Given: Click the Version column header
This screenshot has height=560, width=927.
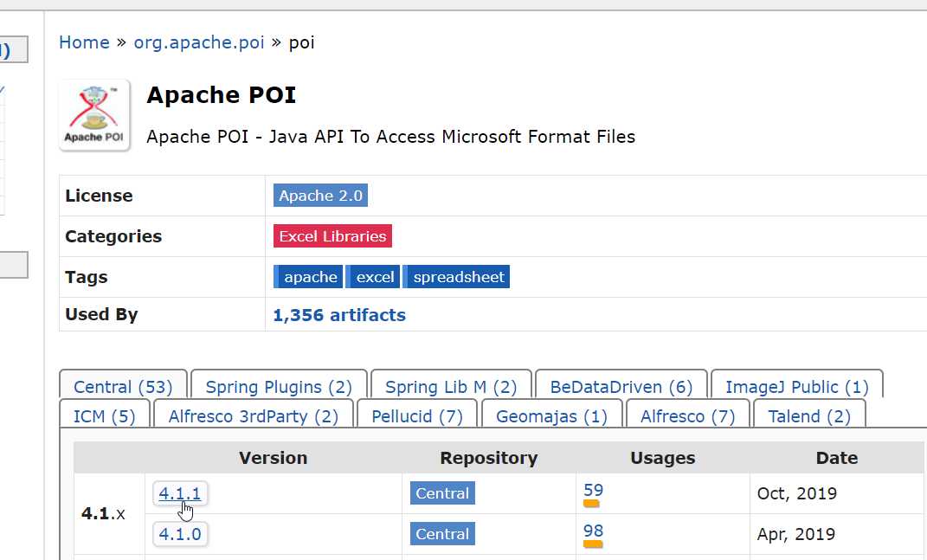Looking at the screenshot, I should coord(274,458).
